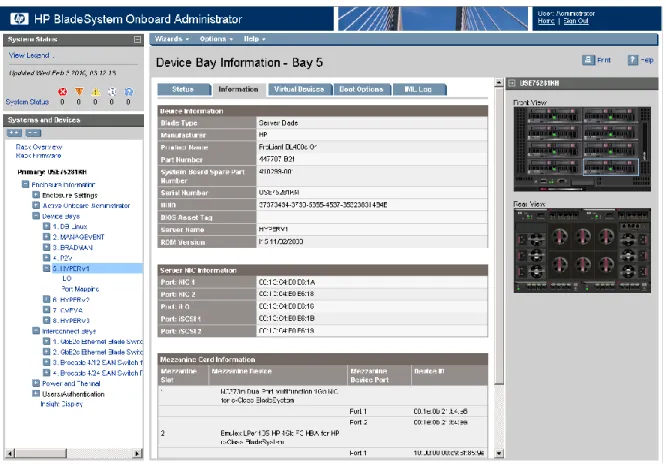Open Port Mapping under HYPERV1

click(80, 289)
